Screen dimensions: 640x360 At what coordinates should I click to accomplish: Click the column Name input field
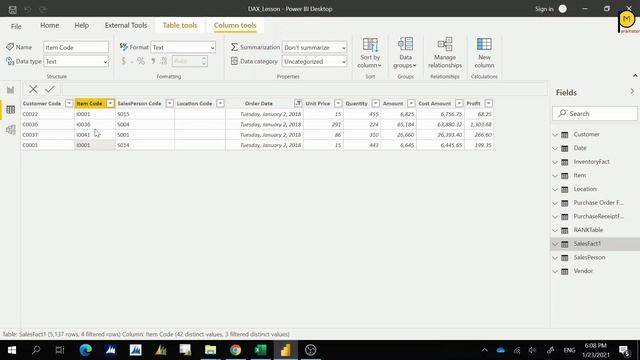pos(76,47)
